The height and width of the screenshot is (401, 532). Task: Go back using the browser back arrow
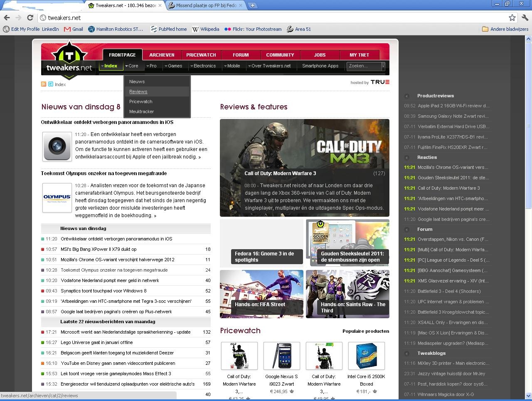(x=7, y=18)
